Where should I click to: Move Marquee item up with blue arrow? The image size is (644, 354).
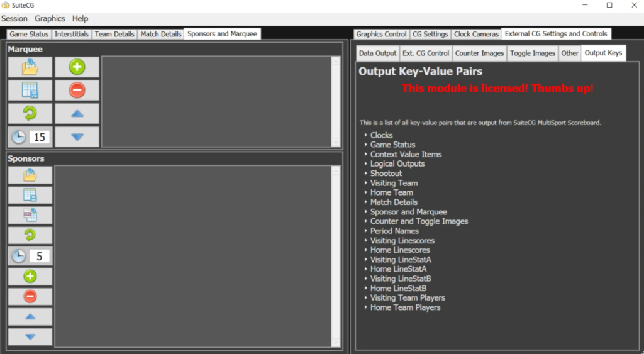coord(77,113)
